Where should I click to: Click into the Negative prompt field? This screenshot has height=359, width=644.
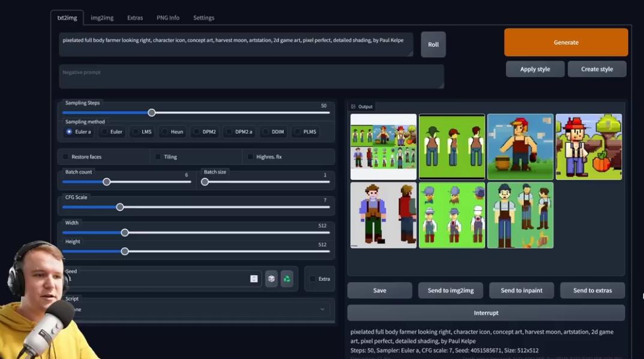click(x=251, y=77)
